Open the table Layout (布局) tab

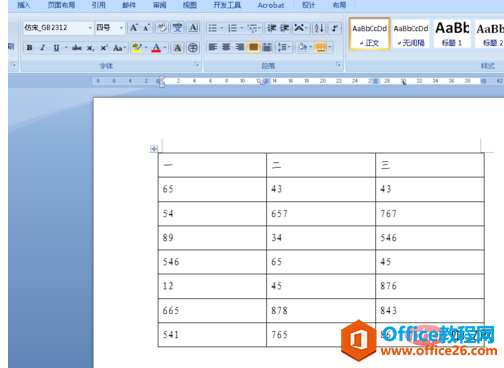339,5
